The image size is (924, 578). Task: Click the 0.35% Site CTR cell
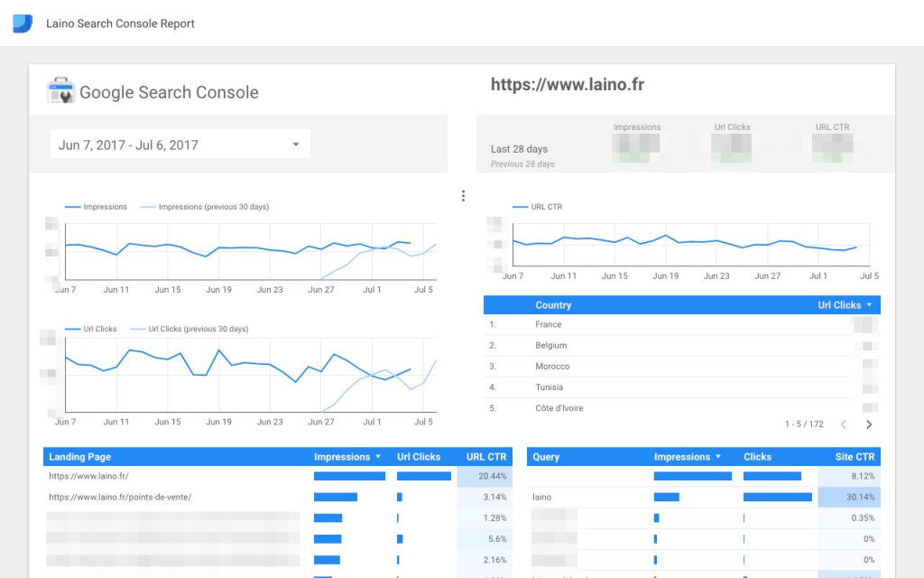click(x=849, y=517)
